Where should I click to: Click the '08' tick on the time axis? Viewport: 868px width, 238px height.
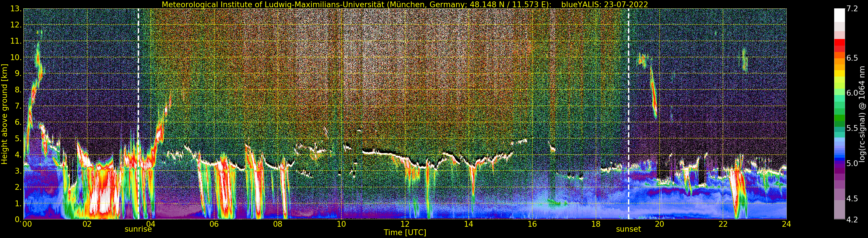(278, 224)
